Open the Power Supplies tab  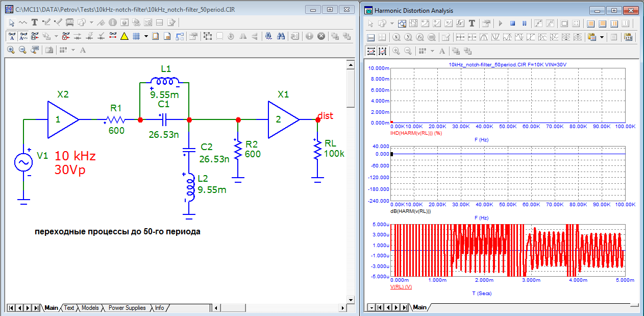click(127, 308)
